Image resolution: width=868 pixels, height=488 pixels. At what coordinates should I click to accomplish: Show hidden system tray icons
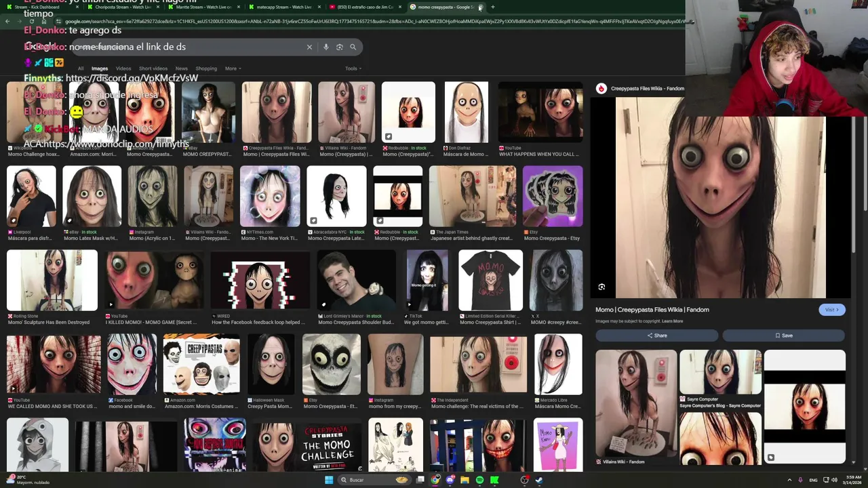tap(789, 480)
